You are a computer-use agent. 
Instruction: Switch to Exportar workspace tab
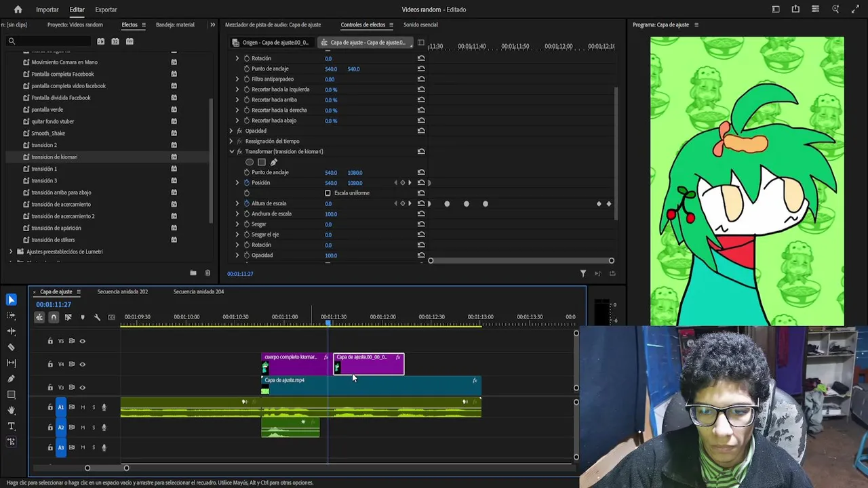point(106,9)
